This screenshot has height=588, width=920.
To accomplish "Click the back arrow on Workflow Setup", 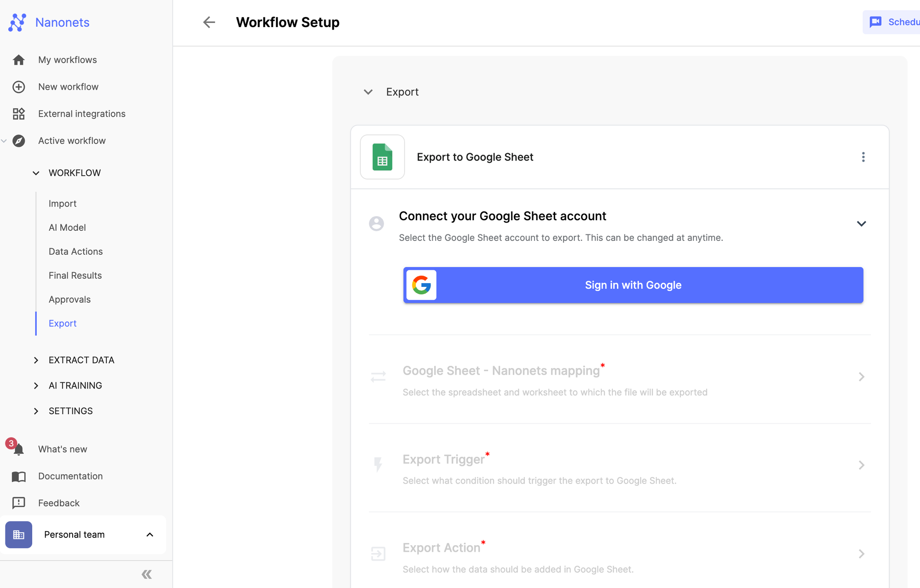I will (x=209, y=22).
